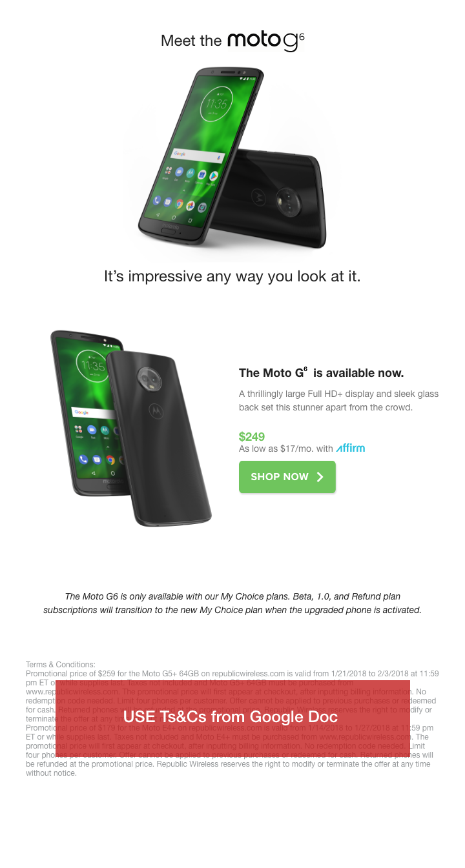Click the clock widget on hero phone screen
The width and height of the screenshot is (465, 868).
[217, 103]
